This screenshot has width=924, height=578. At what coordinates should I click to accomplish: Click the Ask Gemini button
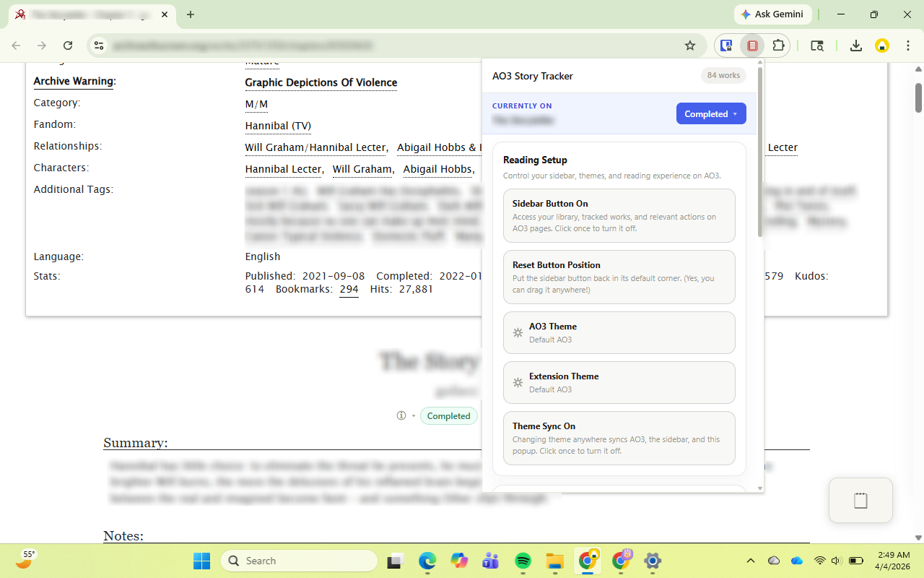773,14
